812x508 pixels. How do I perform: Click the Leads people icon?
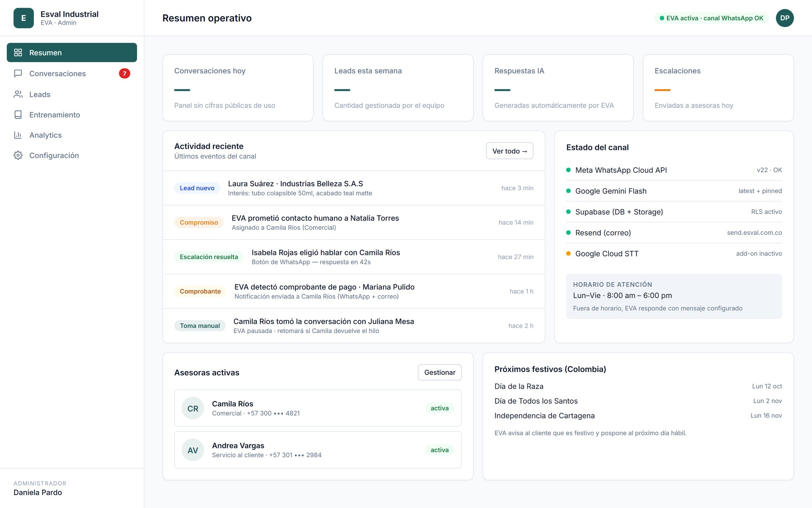(18, 94)
